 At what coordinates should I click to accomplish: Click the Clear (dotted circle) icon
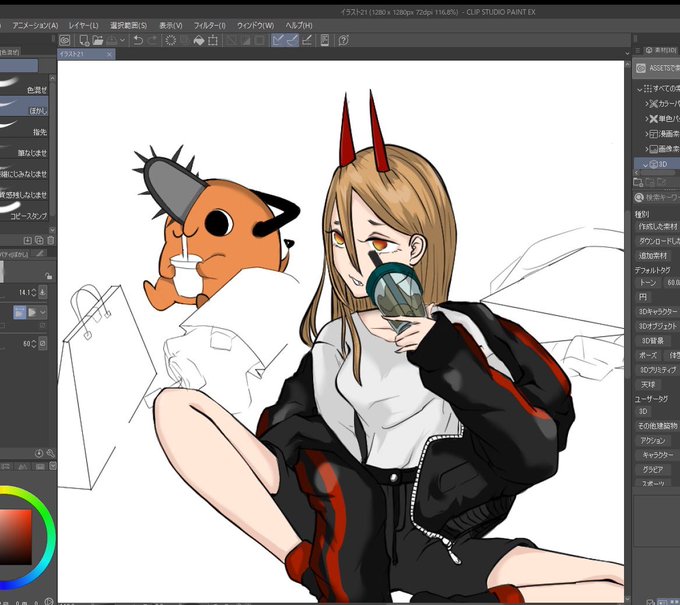pos(171,40)
